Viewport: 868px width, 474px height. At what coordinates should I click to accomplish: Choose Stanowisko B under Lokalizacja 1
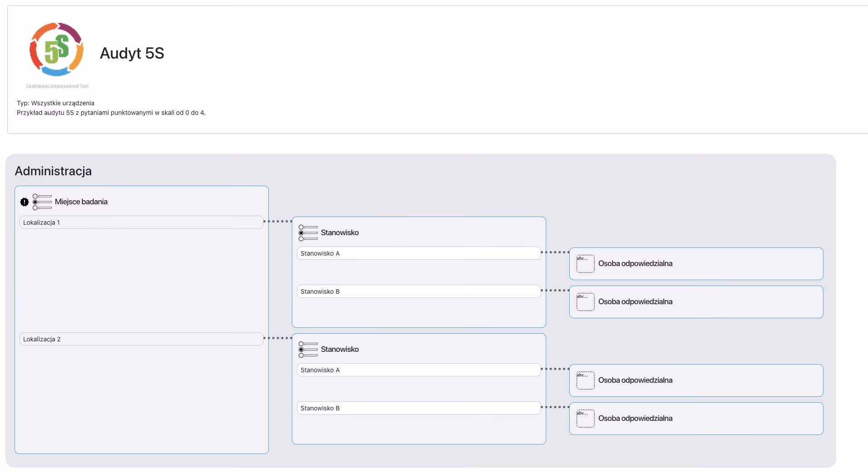[x=419, y=291]
